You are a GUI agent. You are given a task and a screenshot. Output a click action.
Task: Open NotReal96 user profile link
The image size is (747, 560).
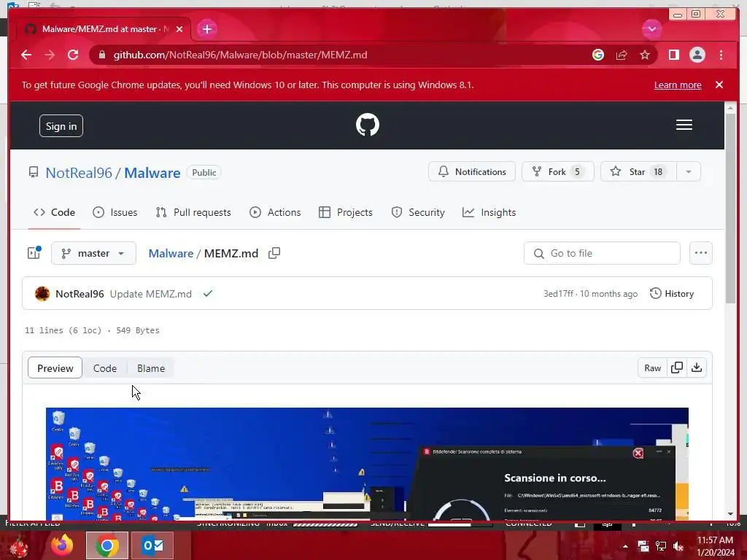click(x=79, y=173)
